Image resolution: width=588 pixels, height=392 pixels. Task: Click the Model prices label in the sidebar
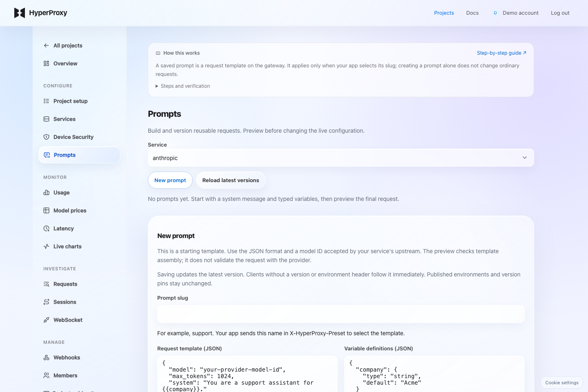tap(70, 210)
